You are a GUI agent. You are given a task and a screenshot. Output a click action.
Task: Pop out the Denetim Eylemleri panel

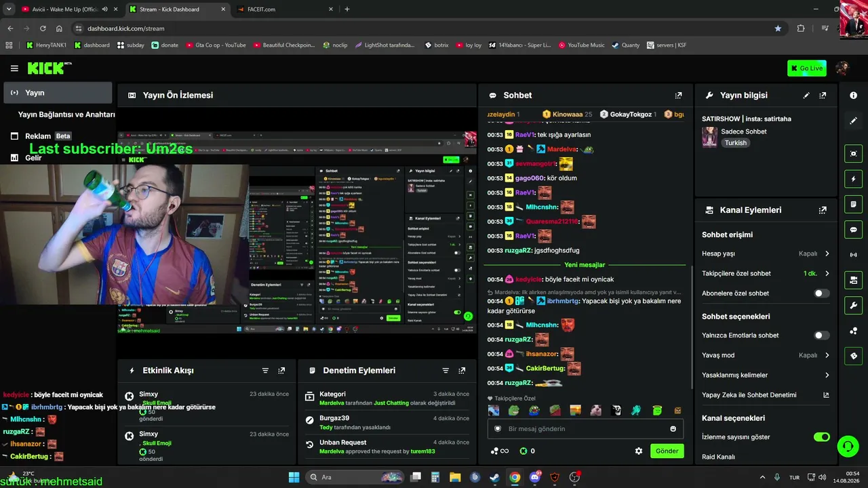click(462, 371)
